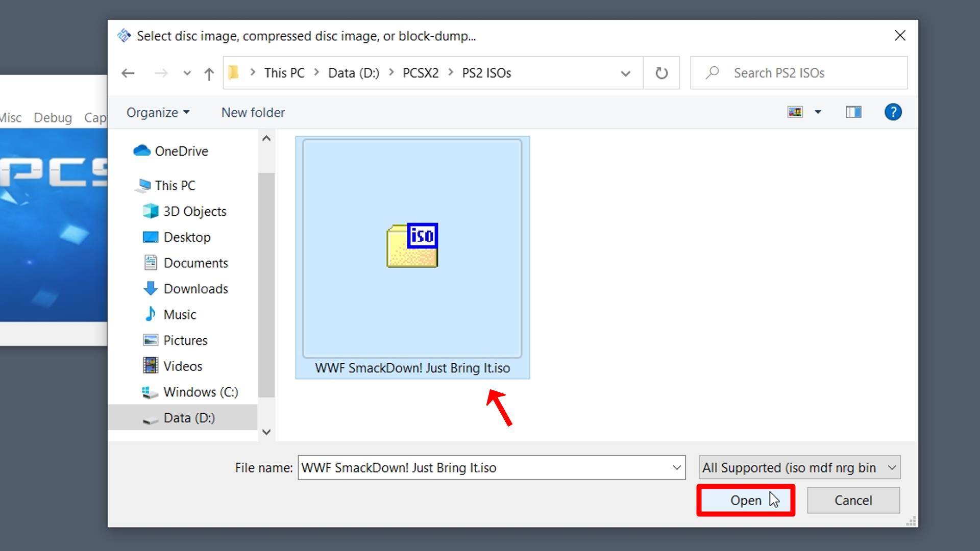This screenshot has height=551, width=980.
Task: Click the forward navigation arrow
Action: point(161,73)
